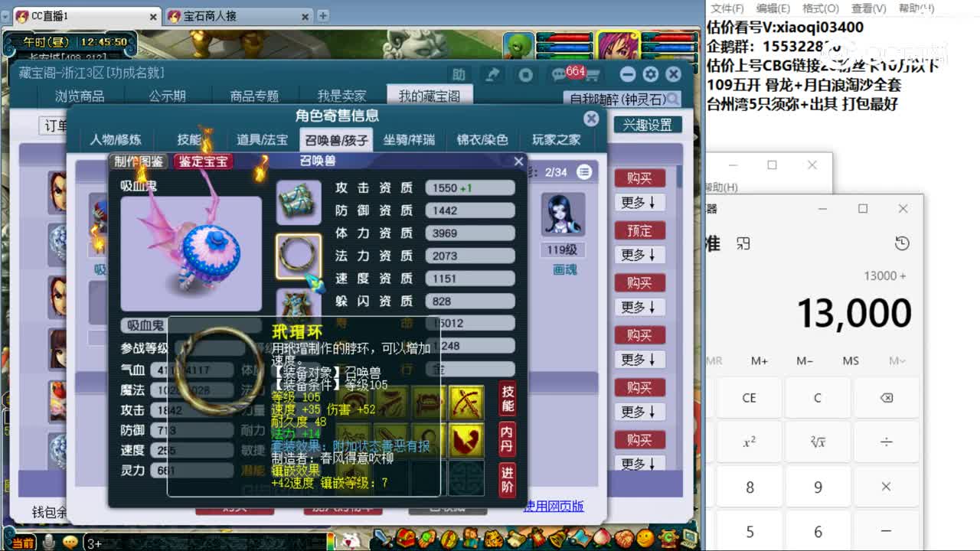Image resolution: width=980 pixels, height=551 pixels.
Task: Expand the topmost 更多 menu in list
Action: (x=639, y=203)
